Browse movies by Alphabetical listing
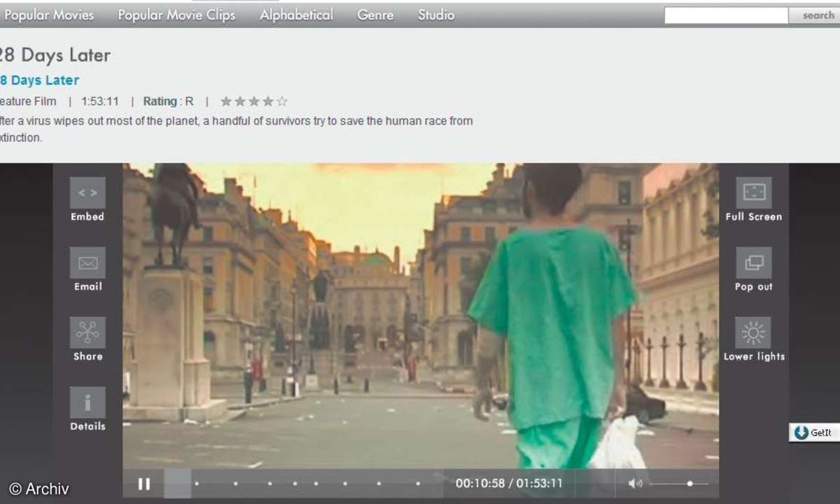This screenshot has width=840, height=504. coord(296,15)
